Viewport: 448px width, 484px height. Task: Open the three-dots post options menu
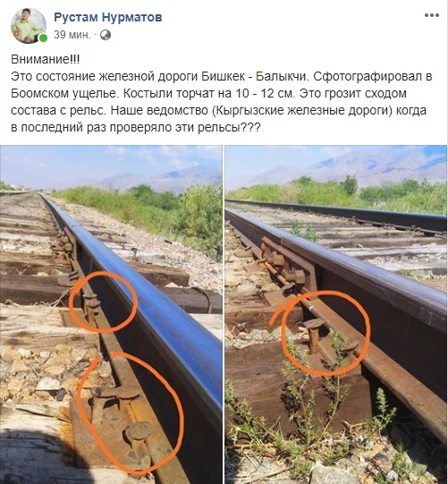[x=432, y=15]
